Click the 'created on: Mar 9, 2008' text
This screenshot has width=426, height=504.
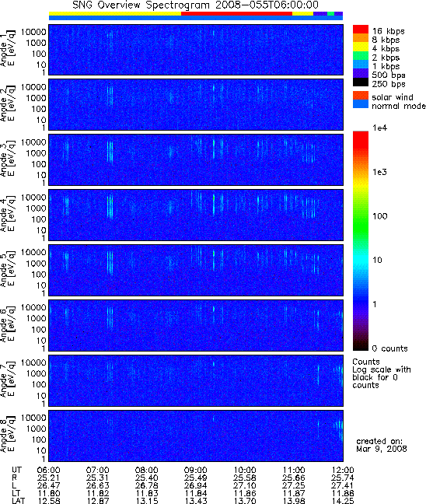[x=382, y=445]
